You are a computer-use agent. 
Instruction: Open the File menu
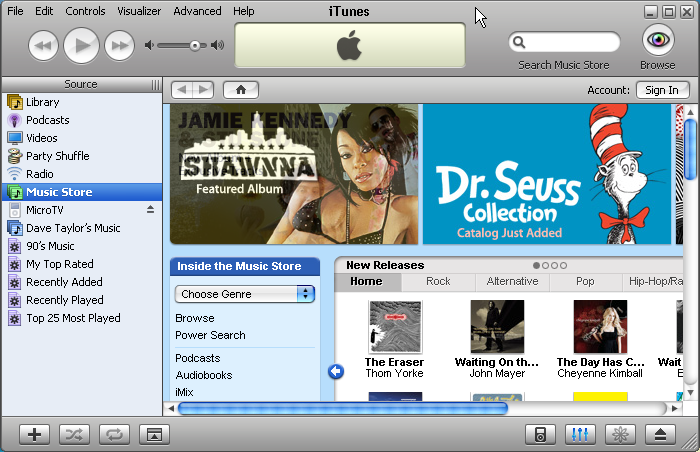click(15, 11)
